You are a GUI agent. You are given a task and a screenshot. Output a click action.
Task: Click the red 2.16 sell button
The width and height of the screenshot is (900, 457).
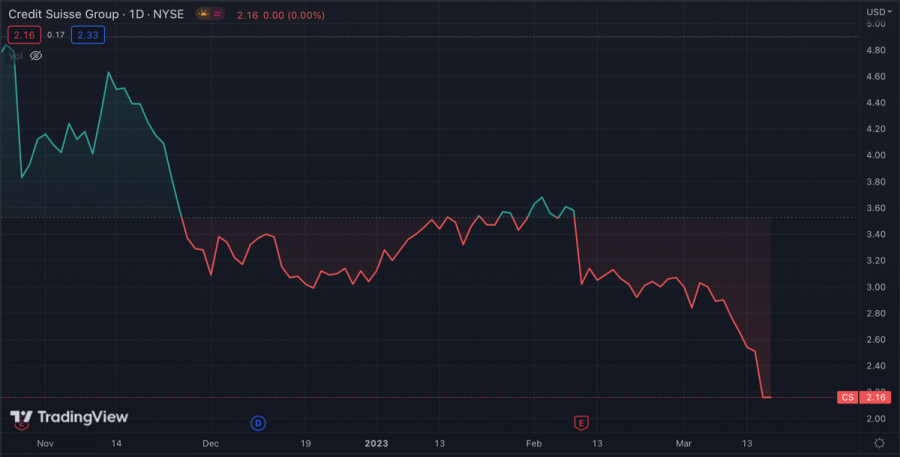tap(24, 35)
